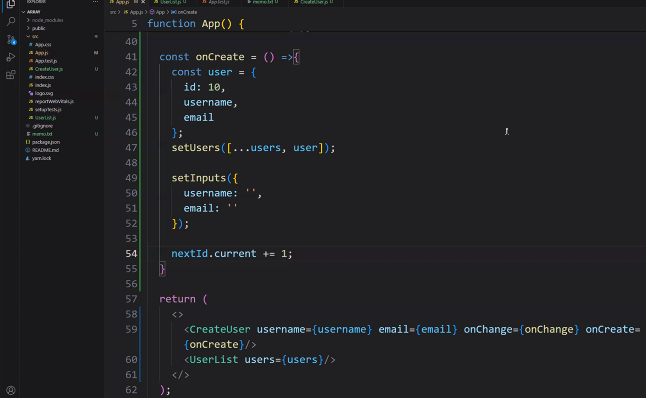Open the Accounts menu icon
The height and width of the screenshot is (398, 646).
pos(11,390)
